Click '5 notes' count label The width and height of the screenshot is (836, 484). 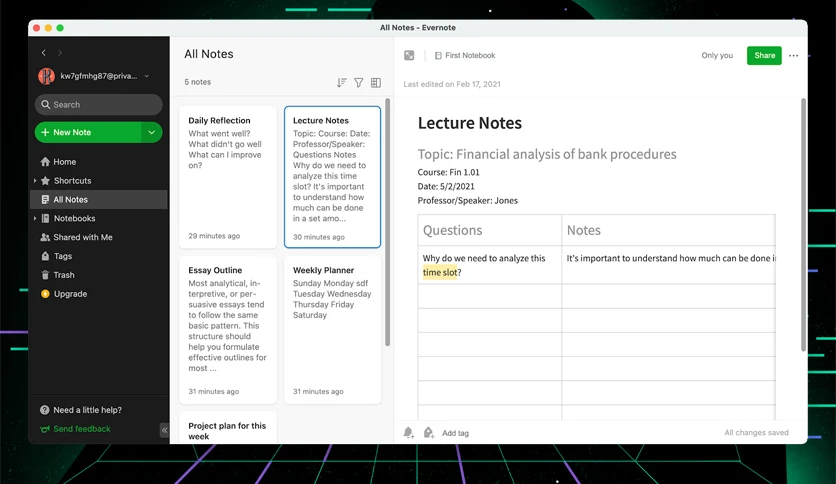pyautogui.click(x=198, y=82)
